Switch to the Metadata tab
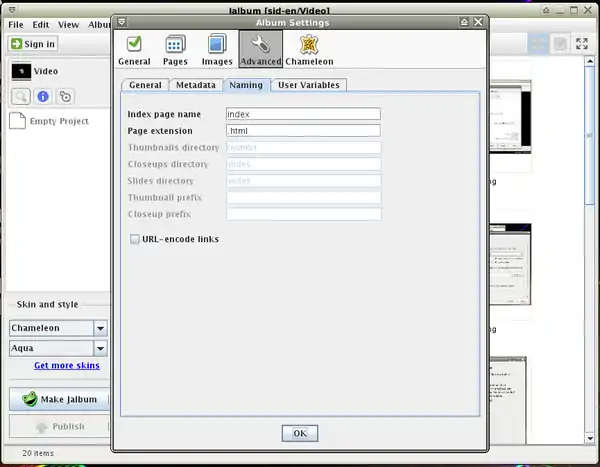600x467 pixels. [196, 85]
